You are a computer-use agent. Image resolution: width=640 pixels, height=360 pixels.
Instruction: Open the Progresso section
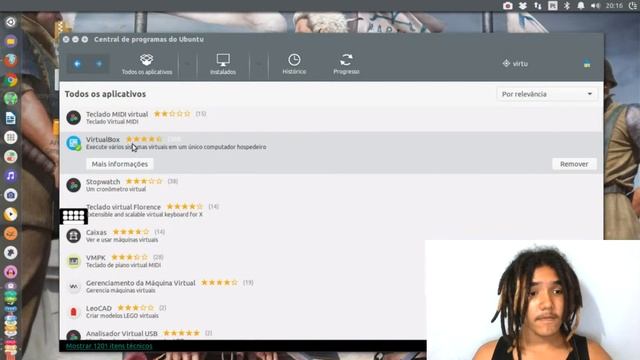[346, 64]
